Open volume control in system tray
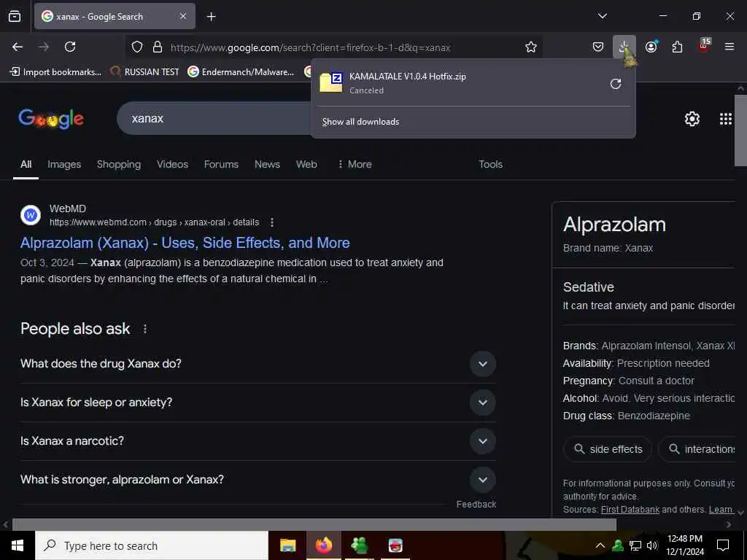Image resolution: width=747 pixels, height=560 pixels. [x=652, y=545]
